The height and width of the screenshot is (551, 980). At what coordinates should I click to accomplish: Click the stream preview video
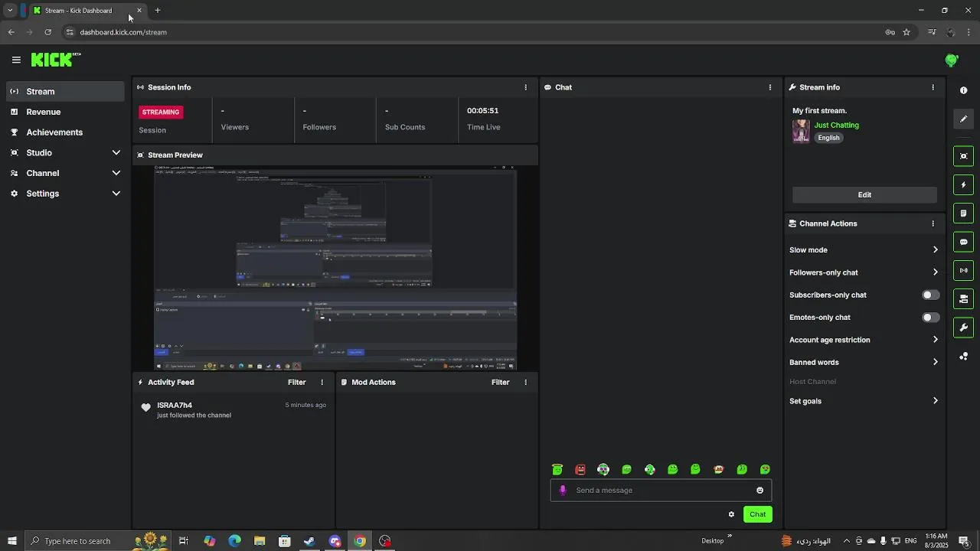coord(335,268)
